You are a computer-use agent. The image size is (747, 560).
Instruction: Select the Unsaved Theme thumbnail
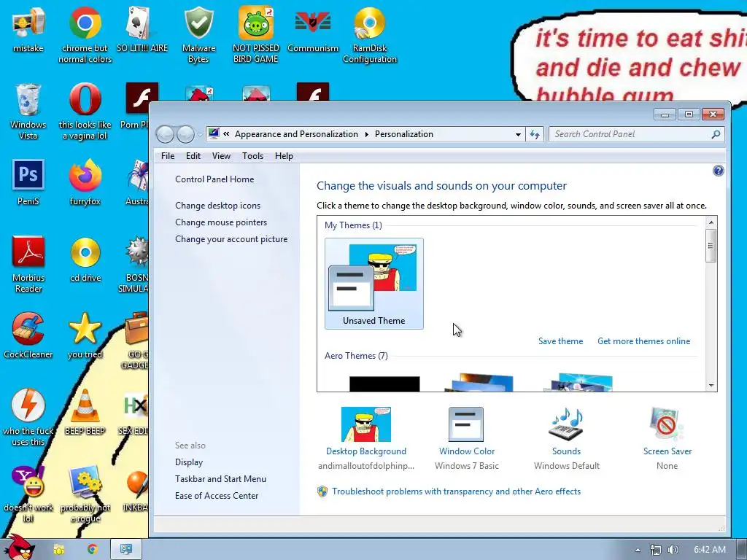click(x=374, y=284)
